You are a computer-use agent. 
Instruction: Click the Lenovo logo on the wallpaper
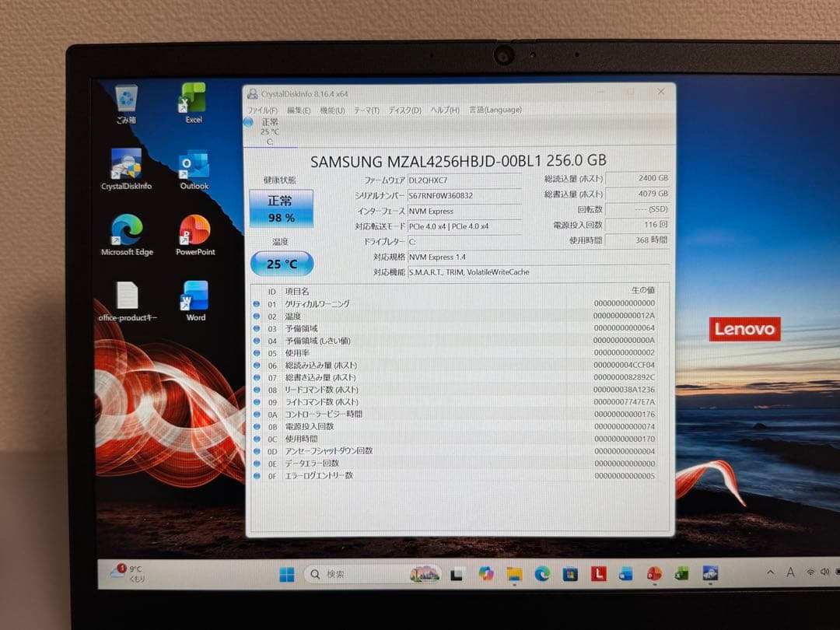[744, 329]
